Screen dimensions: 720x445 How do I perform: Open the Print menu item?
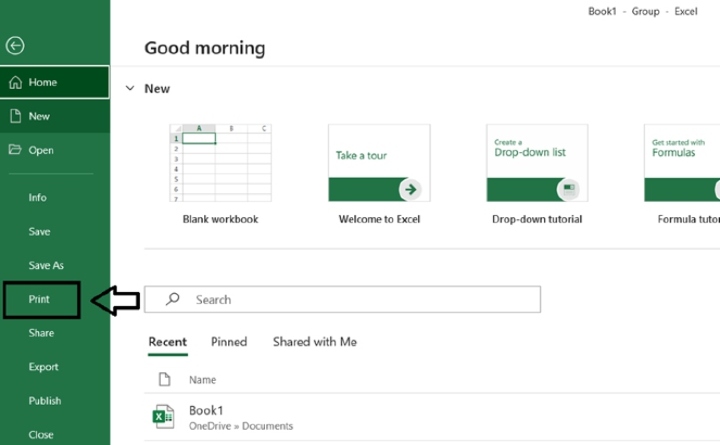[x=39, y=299]
